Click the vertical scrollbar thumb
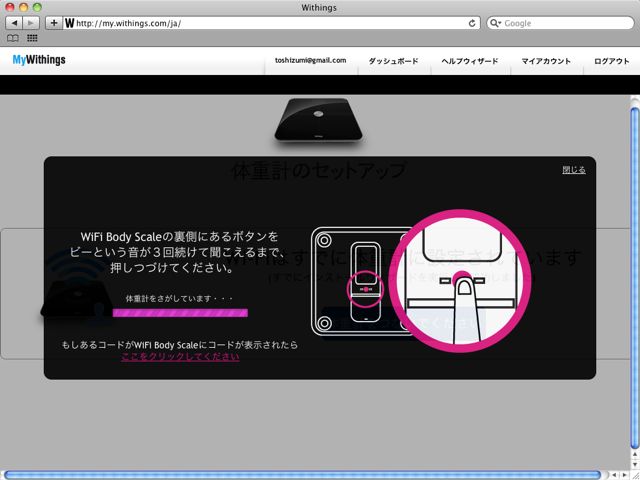Screen dimensions: 640x480 click(634, 278)
